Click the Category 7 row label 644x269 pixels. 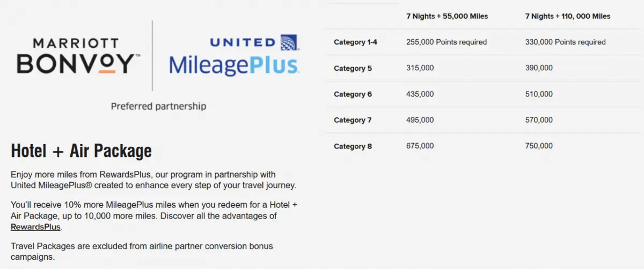point(353,120)
